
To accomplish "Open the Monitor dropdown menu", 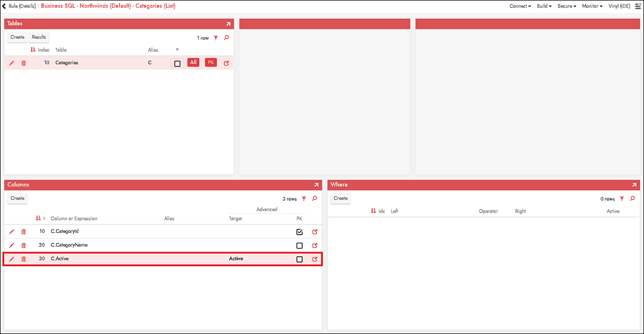I will pyautogui.click(x=592, y=6).
